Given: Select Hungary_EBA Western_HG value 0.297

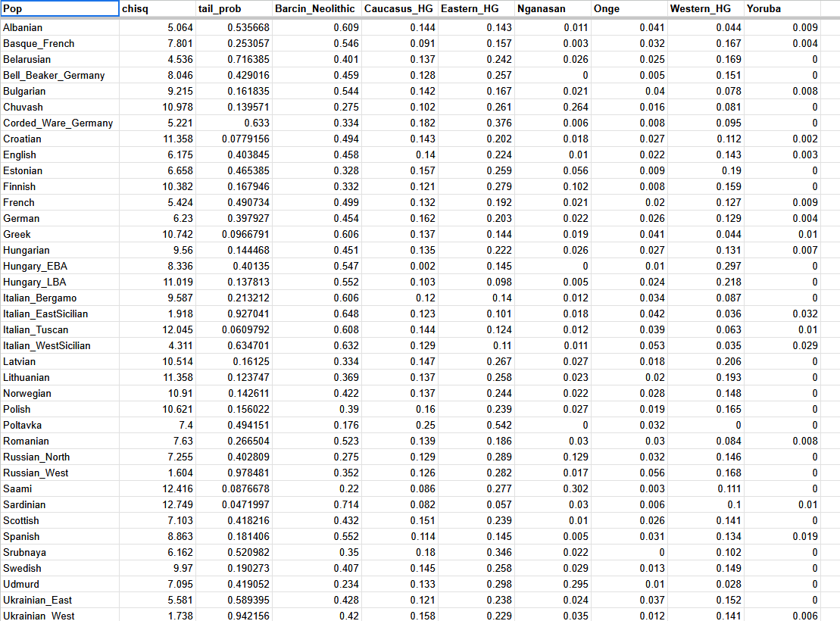Looking at the screenshot, I should click(x=729, y=266).
